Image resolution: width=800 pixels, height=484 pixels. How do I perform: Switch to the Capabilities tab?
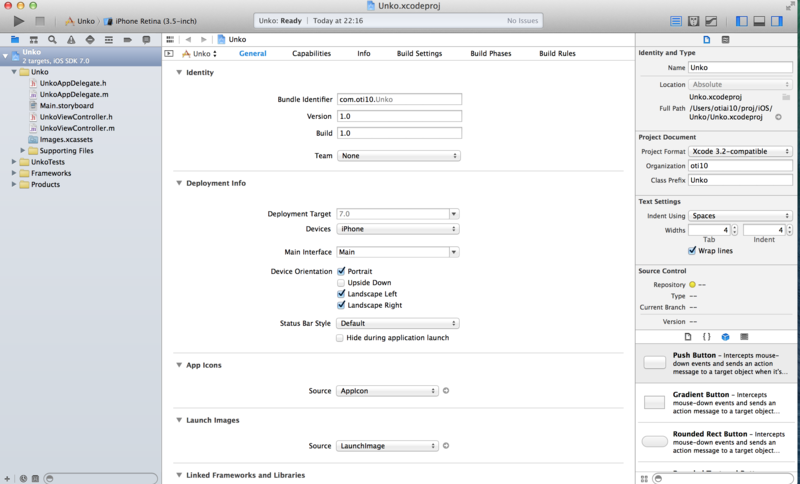311,54
